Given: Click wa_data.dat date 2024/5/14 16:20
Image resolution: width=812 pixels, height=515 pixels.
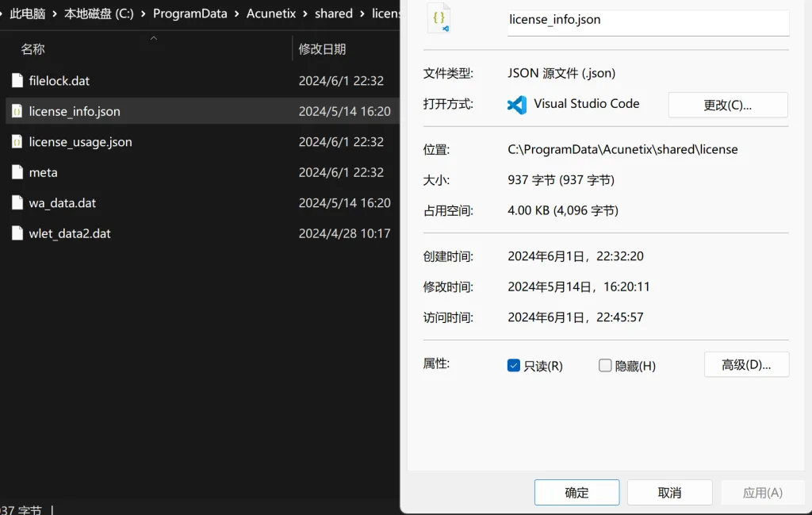Looking at the screenshot, I should coord(344,203).
